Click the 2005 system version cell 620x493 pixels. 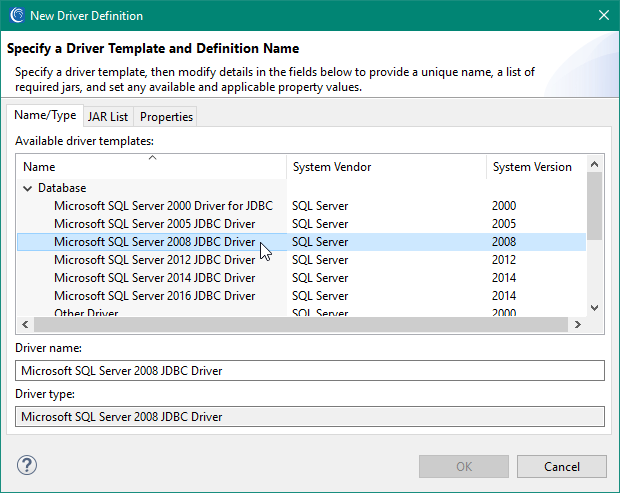tap(504, 224)
